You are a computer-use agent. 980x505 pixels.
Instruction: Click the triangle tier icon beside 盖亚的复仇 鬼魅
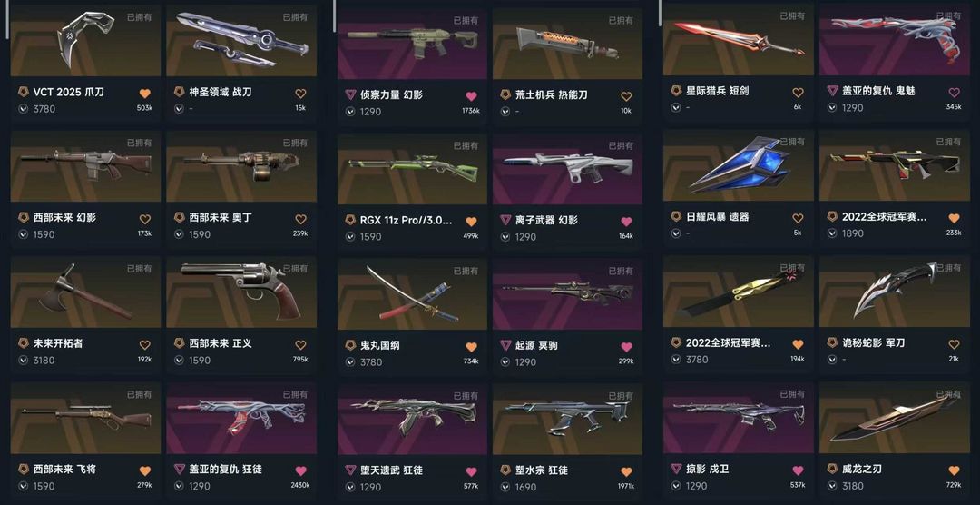point(832,91)
